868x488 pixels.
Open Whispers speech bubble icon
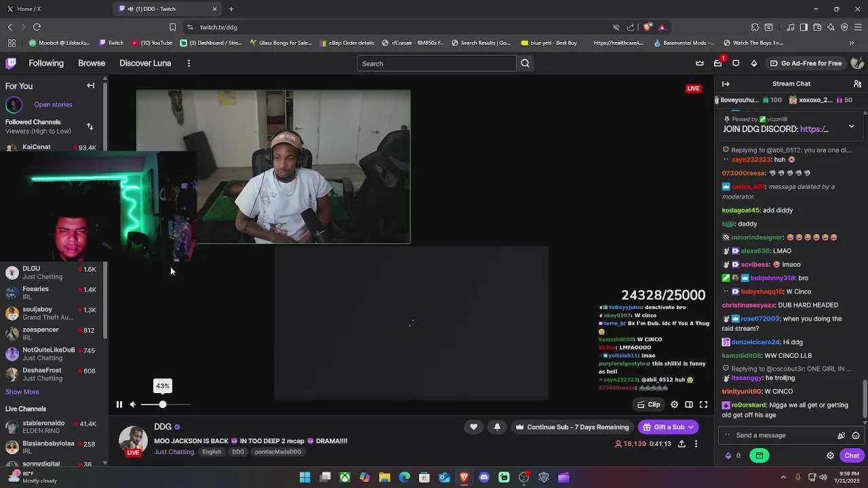736,64
